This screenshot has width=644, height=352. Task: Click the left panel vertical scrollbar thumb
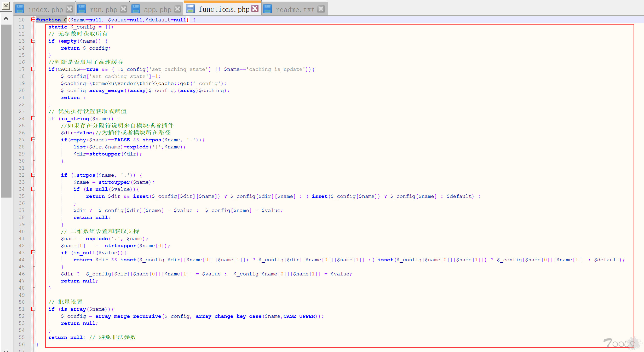(x=6, y=111)
